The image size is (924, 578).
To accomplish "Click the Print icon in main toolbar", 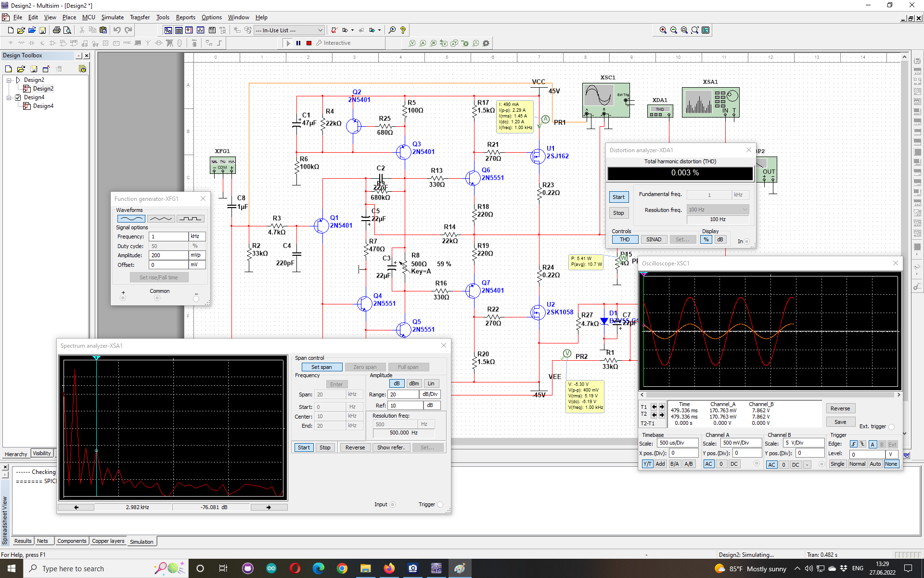I will point(56,30).
